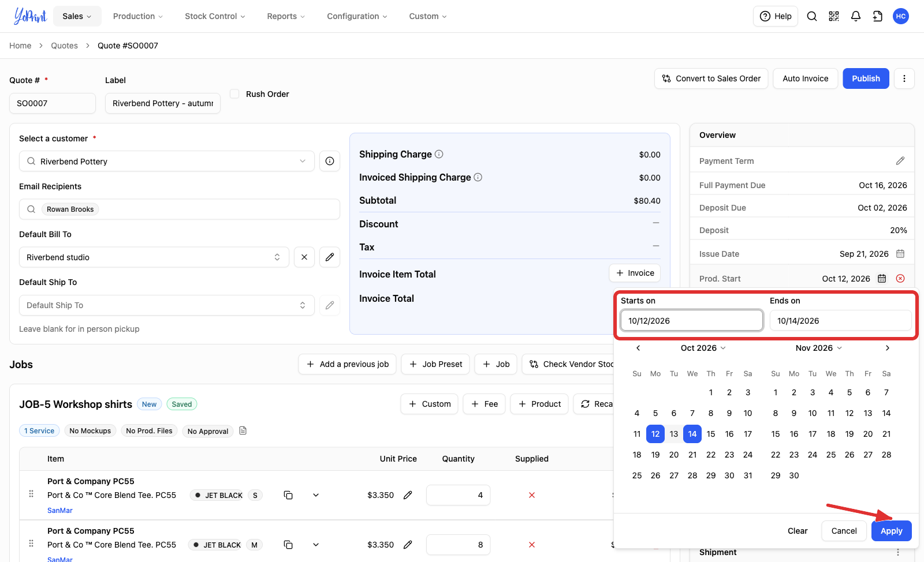Clear the Prod. Start date

click(900, 279)
